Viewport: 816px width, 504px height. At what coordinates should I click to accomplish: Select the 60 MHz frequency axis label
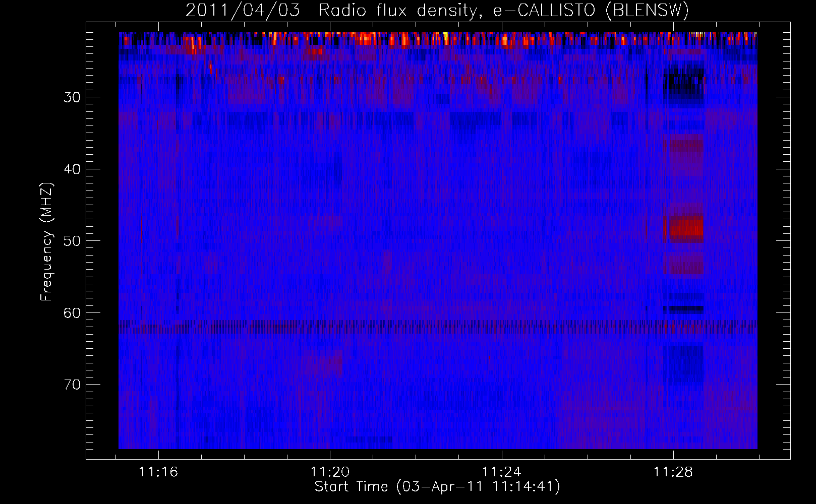[72, 313]
